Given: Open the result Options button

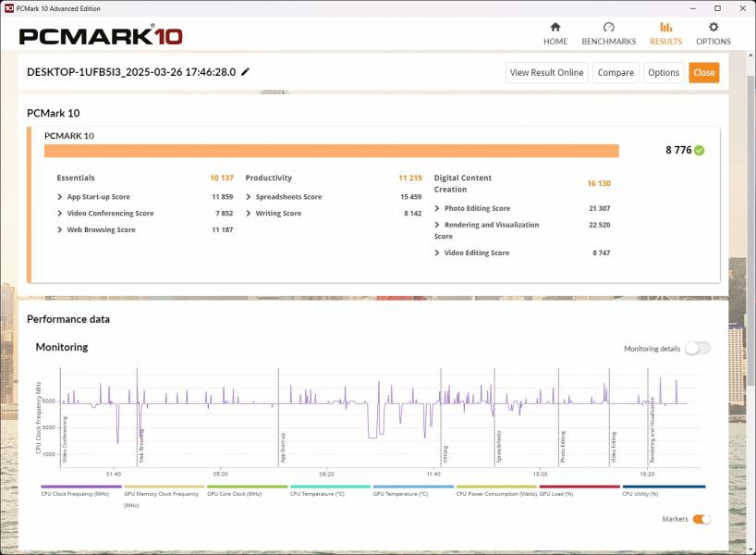Looking at the screenshot, I should click(x=664, y=72).
